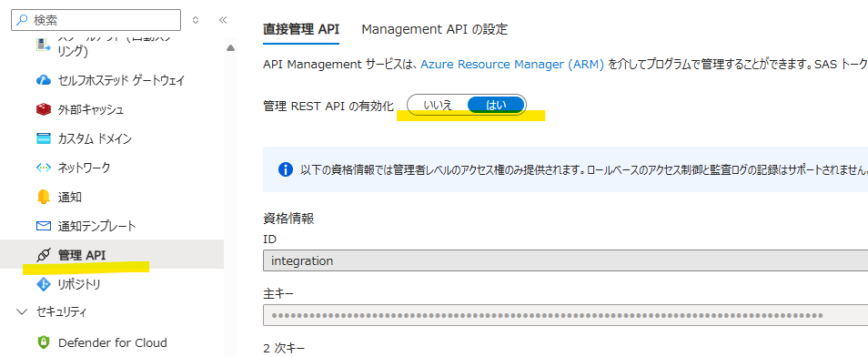Switch to Management API の設定 tab

[x=435, y=29]
